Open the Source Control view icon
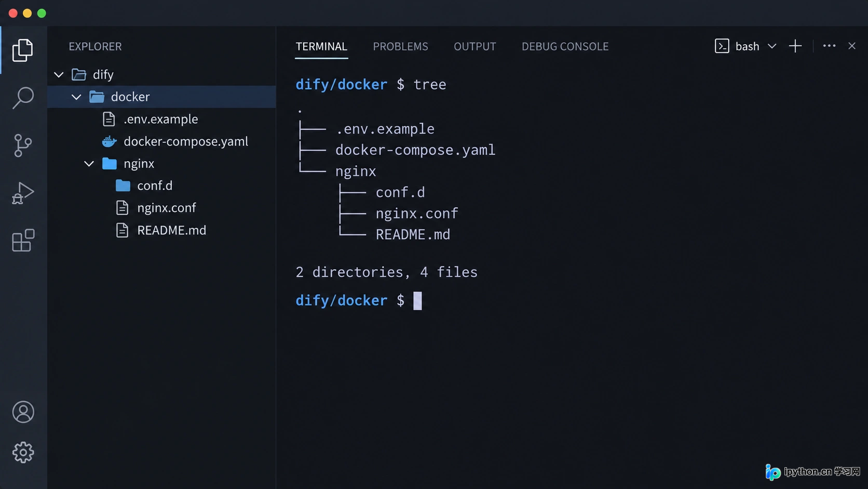Screen dimensions: 868x489 click(x=22, y=146)
